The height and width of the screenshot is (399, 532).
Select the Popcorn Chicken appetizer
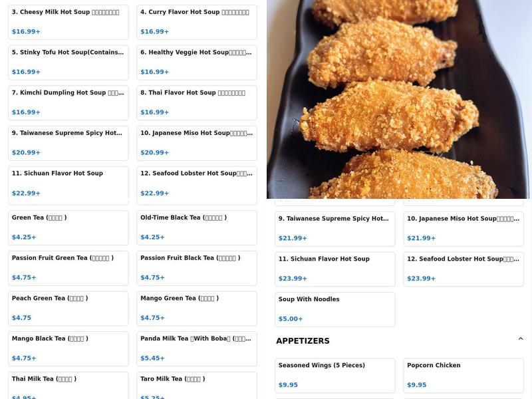click(x=464, y=375)
